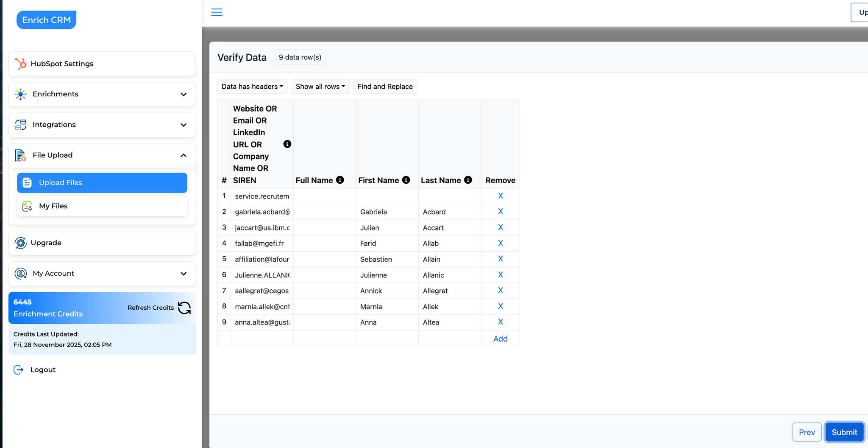Expand the My Account section chevron
This screenshot has width=868, height=448.
(x=184, y=274)
